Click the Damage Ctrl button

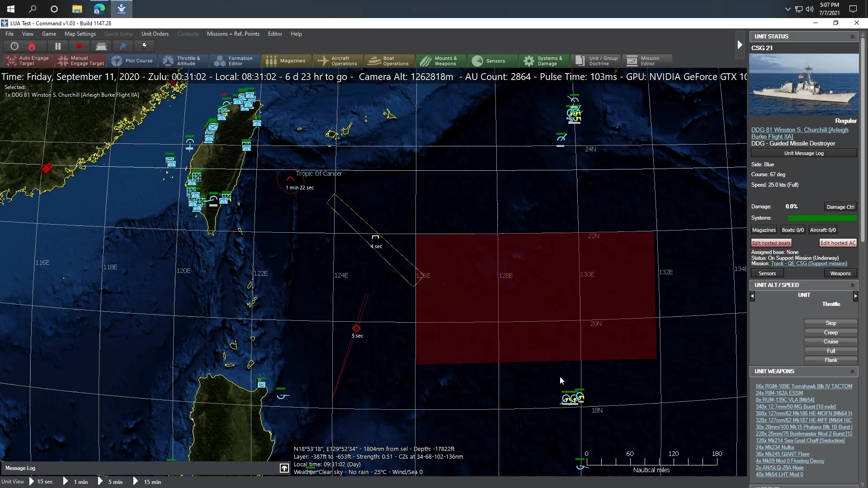[x=840, y=207]
